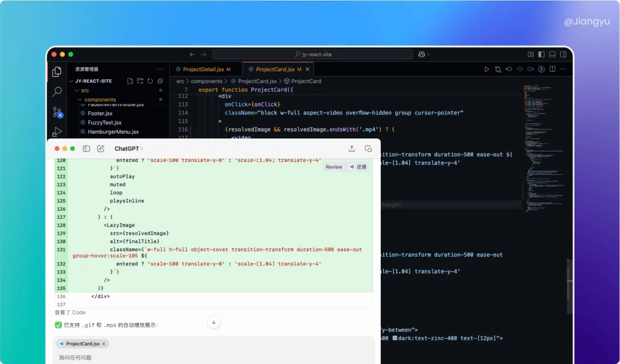The width and height of the screenshot is (620, 364).
Task: Collapse all folders in explorer
Action: (160, 81)
